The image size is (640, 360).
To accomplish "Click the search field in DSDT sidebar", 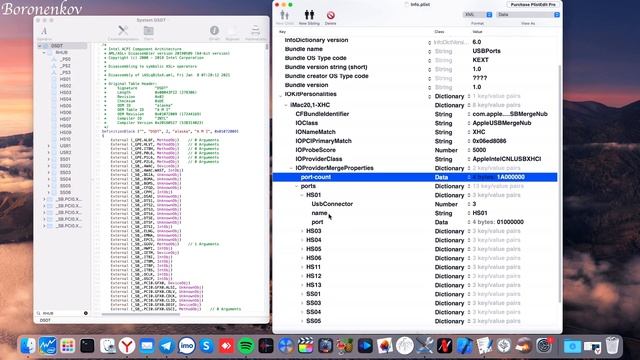I will (61, 313).
